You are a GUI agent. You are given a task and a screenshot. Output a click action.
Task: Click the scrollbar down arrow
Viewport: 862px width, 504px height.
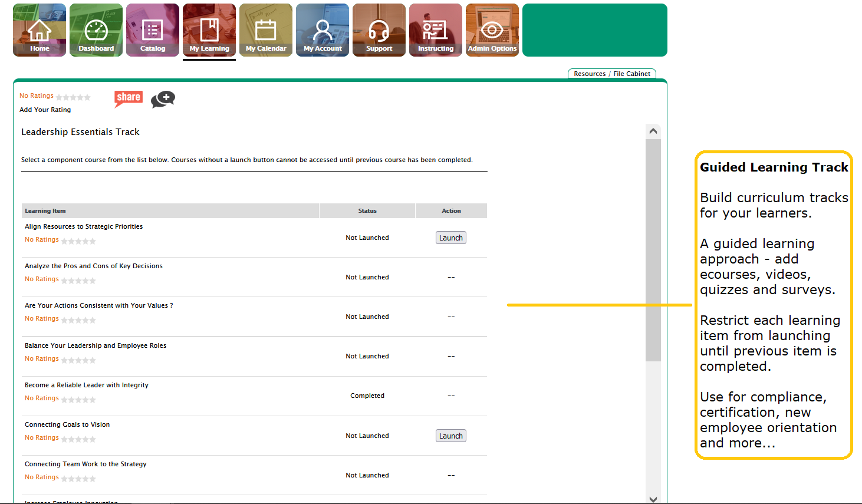pos(653,499)
